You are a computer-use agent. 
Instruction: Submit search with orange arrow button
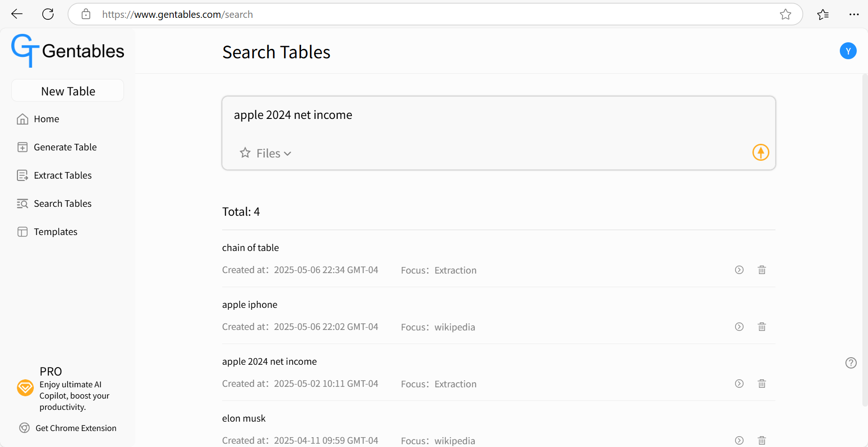click(x=760, y=152)
